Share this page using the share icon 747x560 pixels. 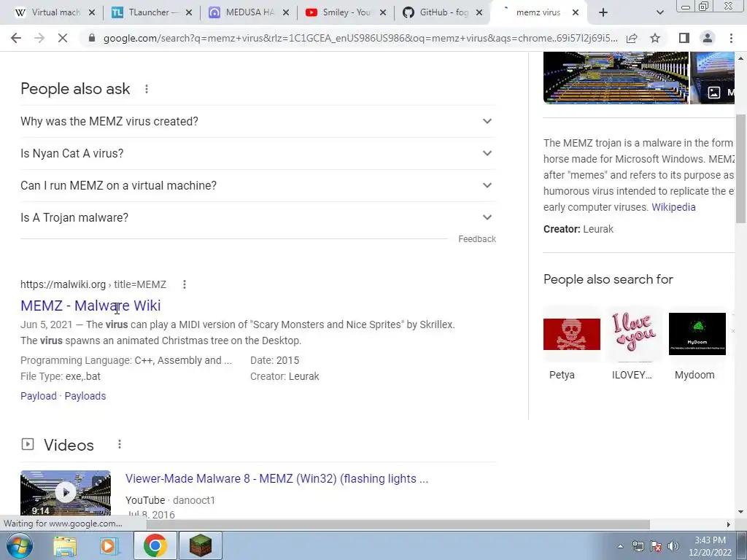632,38
